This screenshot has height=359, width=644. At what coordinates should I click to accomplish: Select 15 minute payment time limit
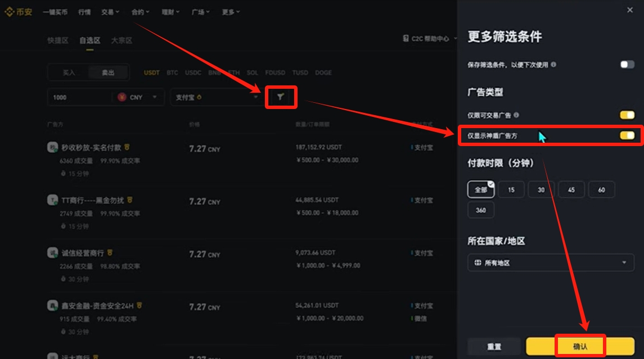point(511,189)
